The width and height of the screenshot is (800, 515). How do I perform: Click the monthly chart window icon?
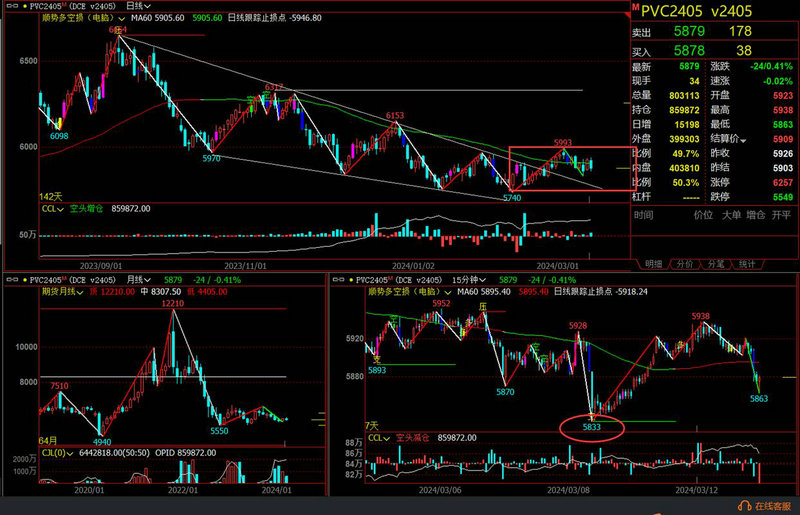pos(10,281)
